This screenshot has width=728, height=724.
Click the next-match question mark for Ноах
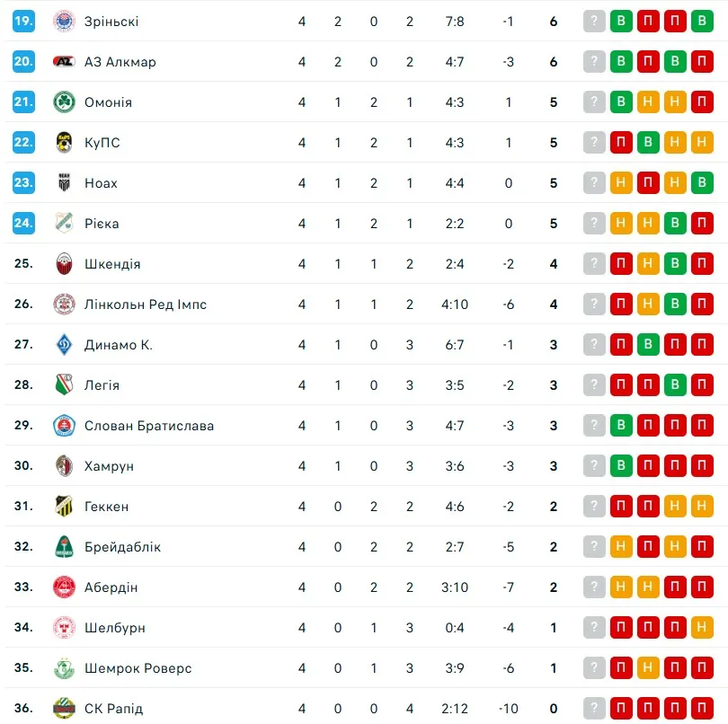tap(593, 183)
